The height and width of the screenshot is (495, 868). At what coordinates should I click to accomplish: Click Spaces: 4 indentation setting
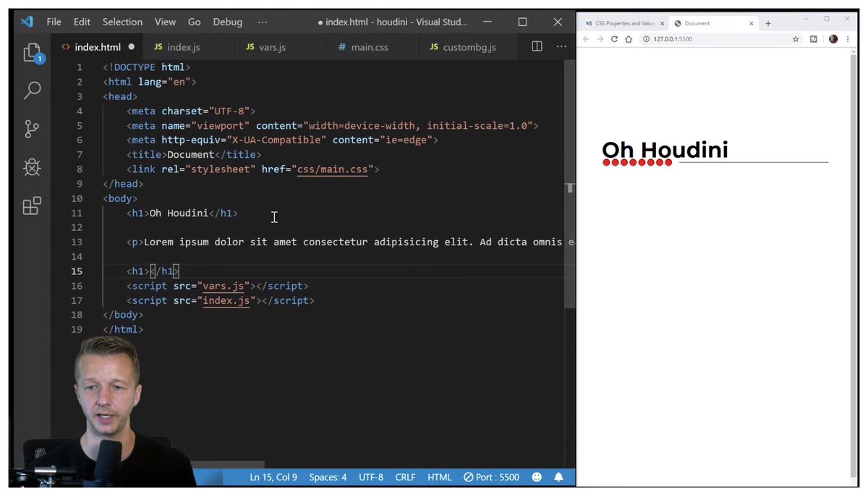[328, 477]
